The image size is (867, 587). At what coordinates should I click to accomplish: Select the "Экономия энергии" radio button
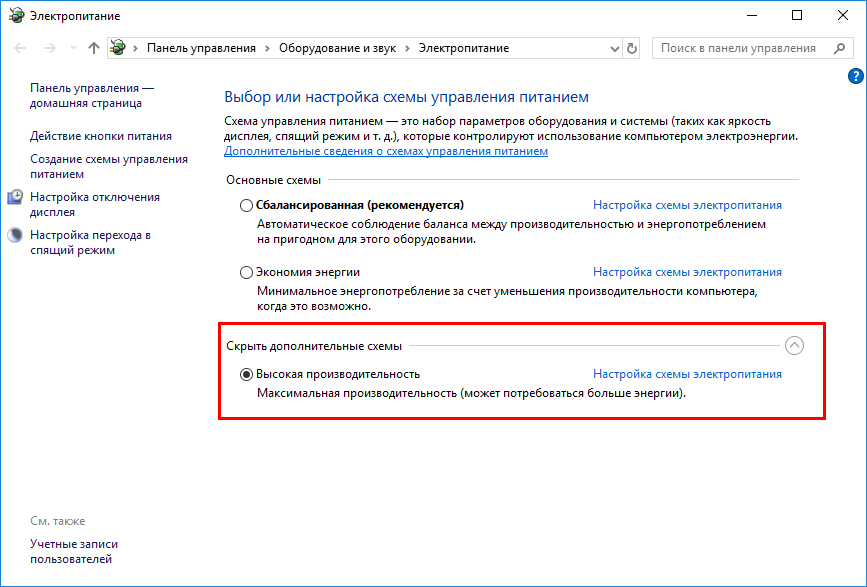coord(246,272)
